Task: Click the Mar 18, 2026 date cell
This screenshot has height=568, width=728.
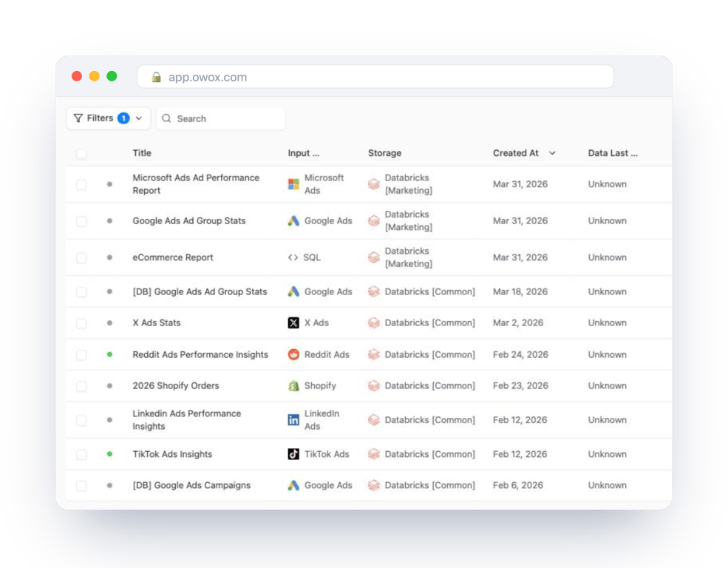Action: tap(520, 291)
